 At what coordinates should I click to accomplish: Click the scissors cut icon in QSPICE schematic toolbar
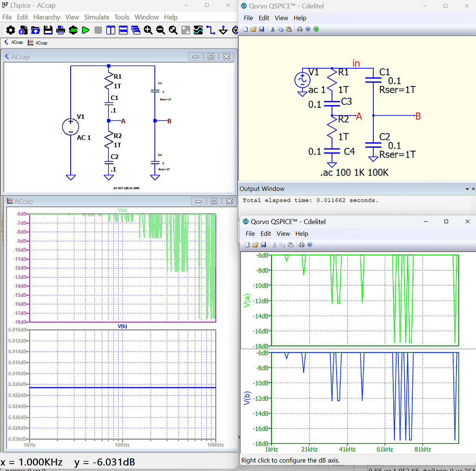pyautogui.click(x=273, y=29)
